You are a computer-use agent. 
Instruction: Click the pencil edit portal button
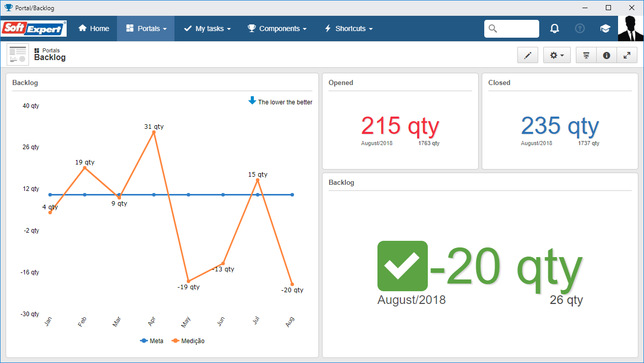click(528, 55)
